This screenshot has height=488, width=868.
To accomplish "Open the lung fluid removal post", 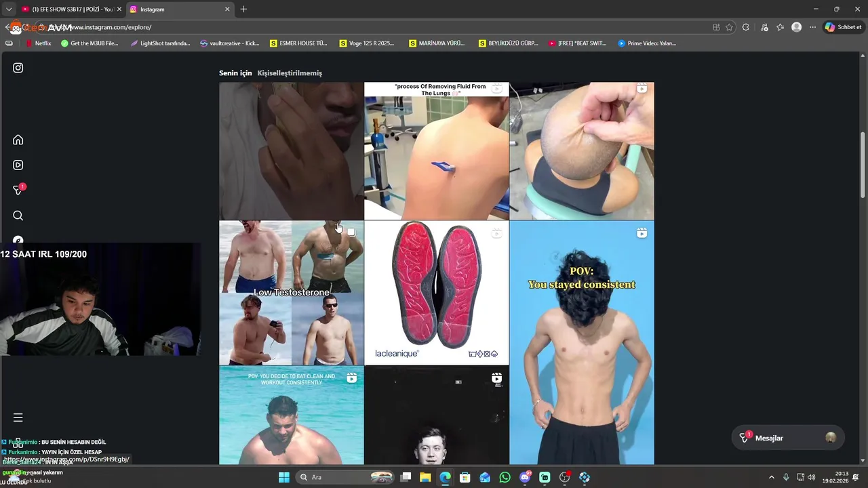I will [436, 151].
